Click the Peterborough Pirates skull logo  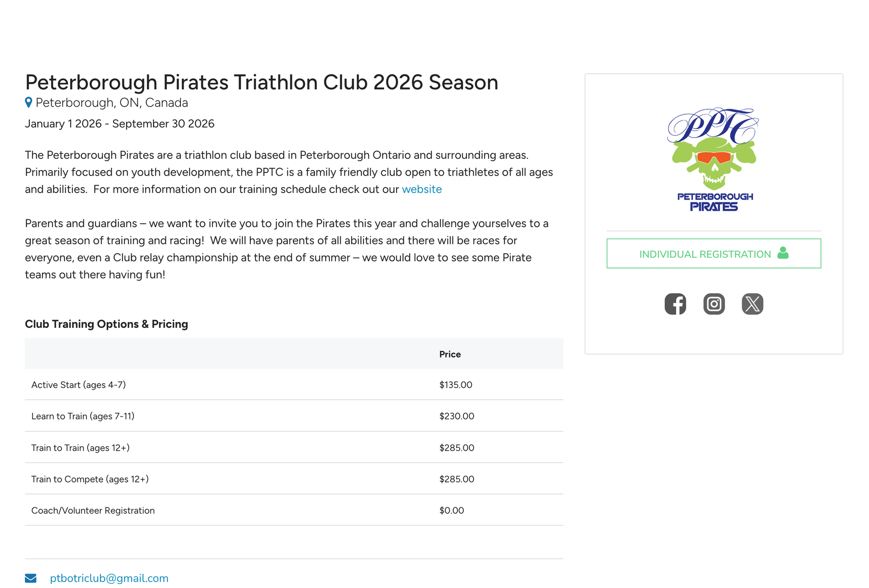pyautogui.click(x=714, y=160)
